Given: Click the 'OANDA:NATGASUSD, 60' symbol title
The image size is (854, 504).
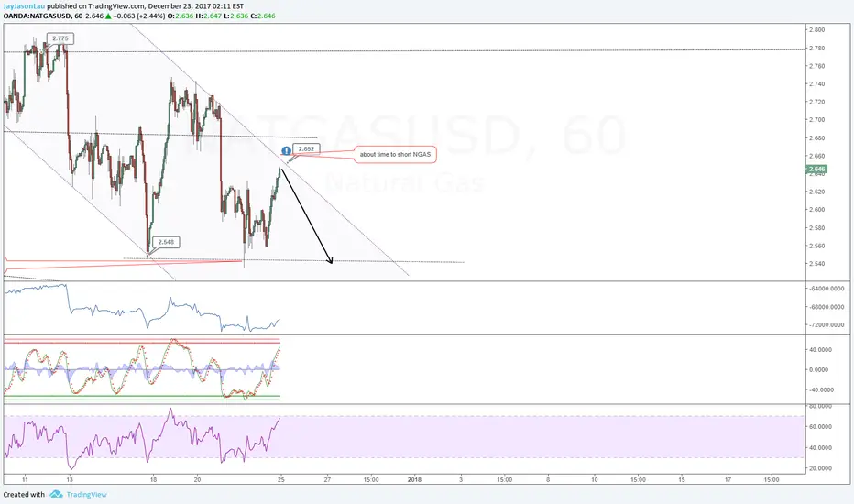Looking at the screenshot, I should 43,16.
